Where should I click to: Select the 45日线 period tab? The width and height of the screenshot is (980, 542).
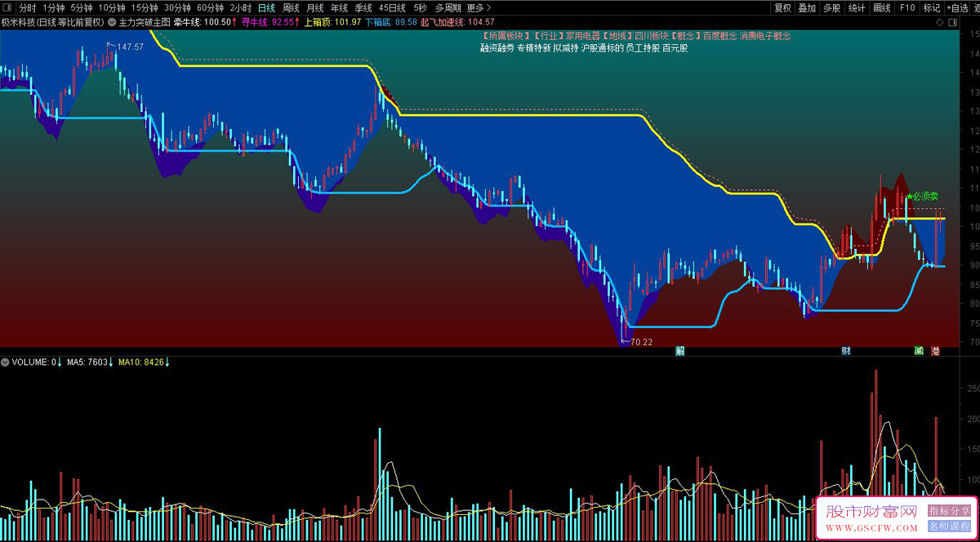point(392,7)
